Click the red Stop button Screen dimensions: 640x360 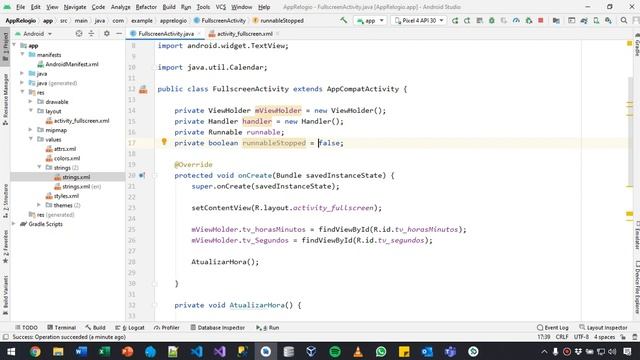(540, 20)
